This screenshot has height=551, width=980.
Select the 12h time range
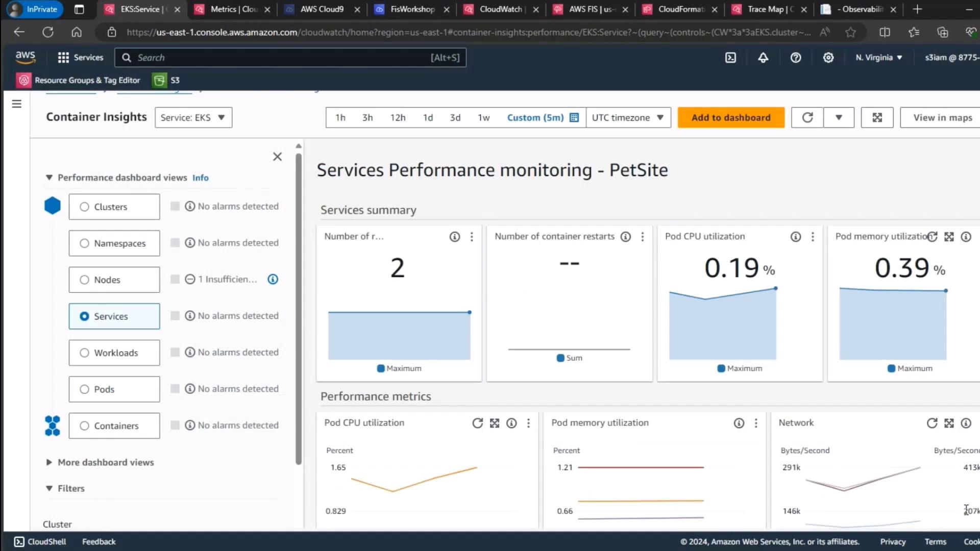pos(398,118)
